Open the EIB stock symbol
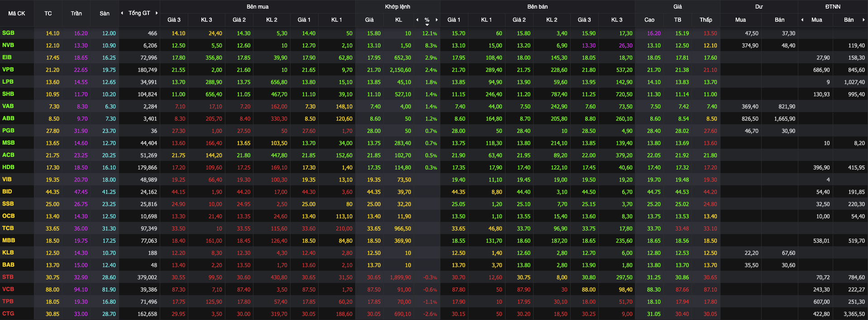Image resolution: width=868 pixels, height=320 pixels. click(x=7, y=57)
